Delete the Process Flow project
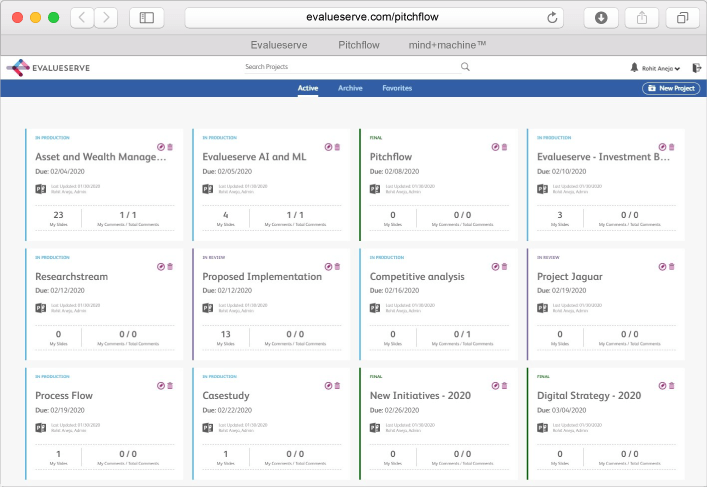This screenshot has width=707, height=487. [x=170, y=386]
